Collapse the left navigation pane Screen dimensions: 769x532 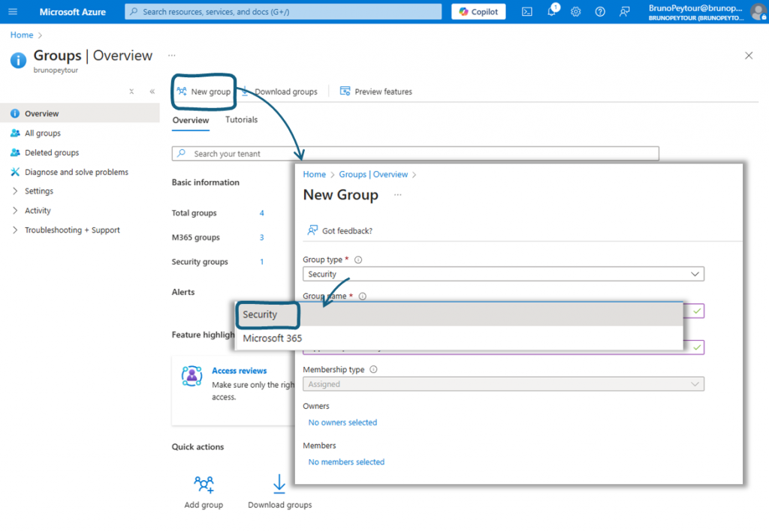(x=152, y=92)
